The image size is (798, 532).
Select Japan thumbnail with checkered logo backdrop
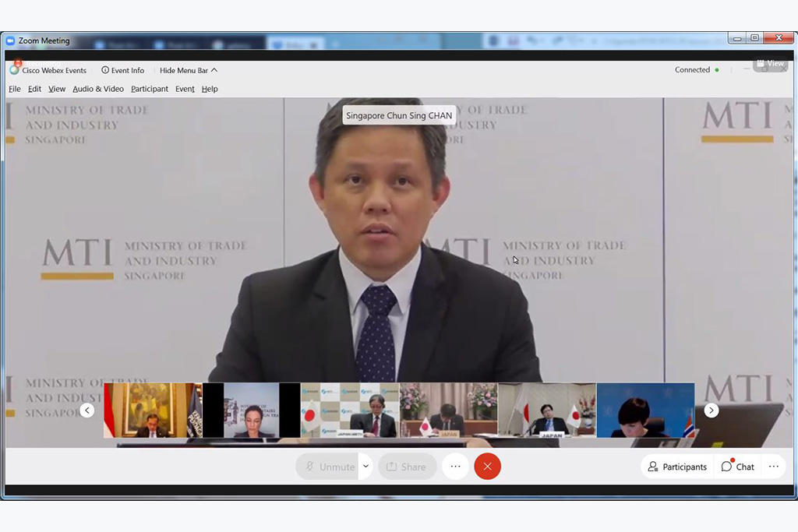click(350, 410)
